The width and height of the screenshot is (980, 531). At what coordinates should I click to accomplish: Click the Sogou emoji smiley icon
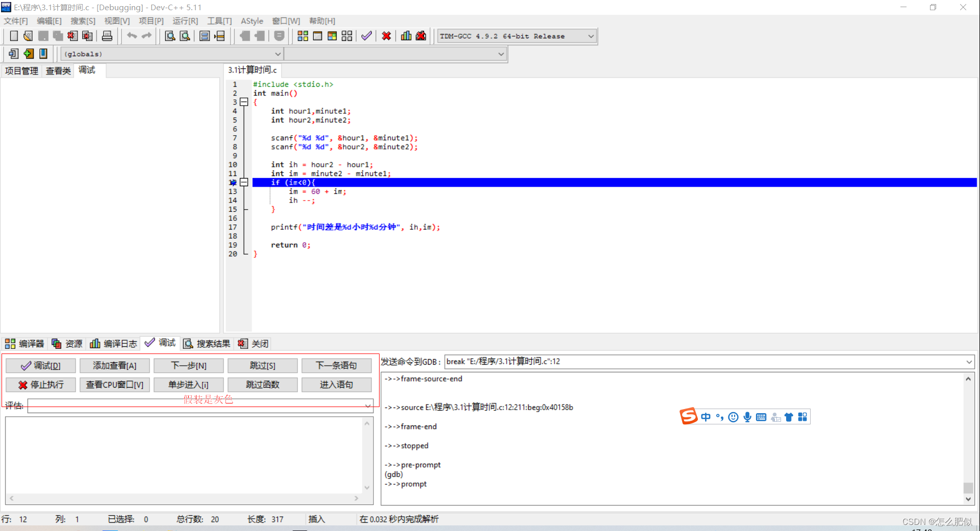(733, 417)
